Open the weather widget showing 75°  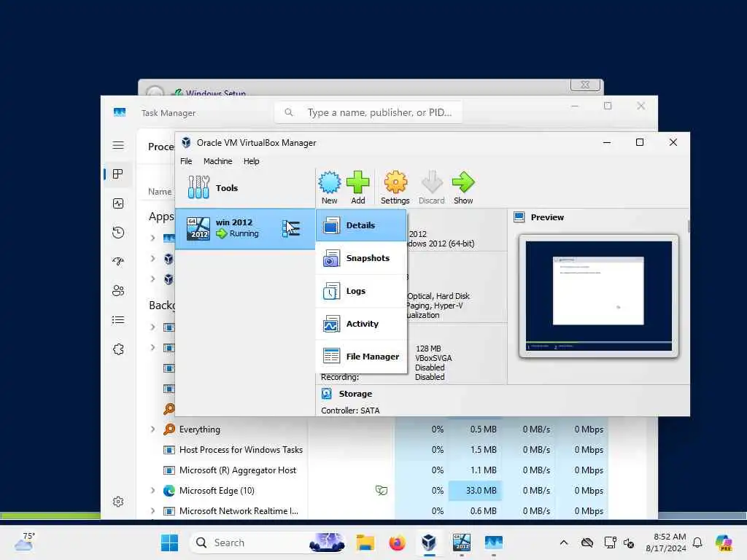(25, 542)
